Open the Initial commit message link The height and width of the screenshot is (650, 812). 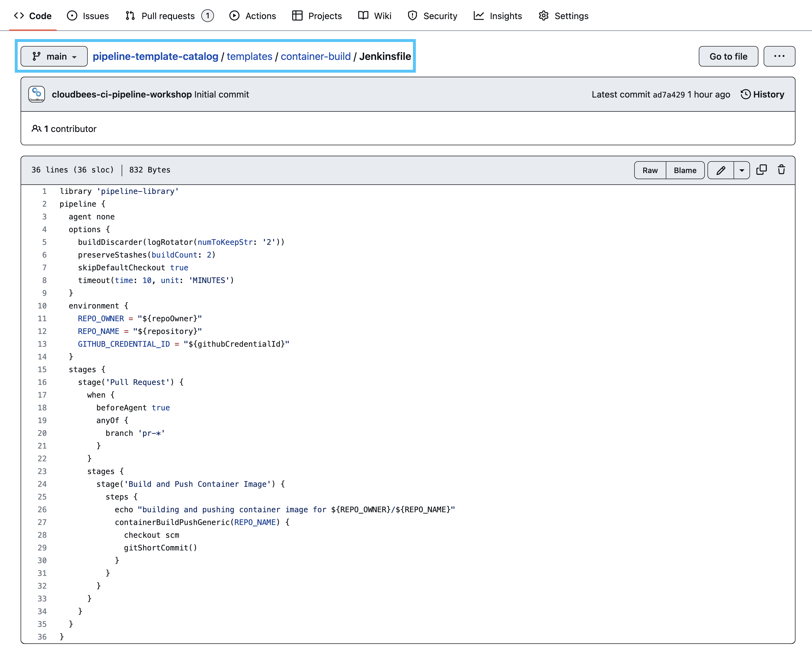tap(222, 94)
